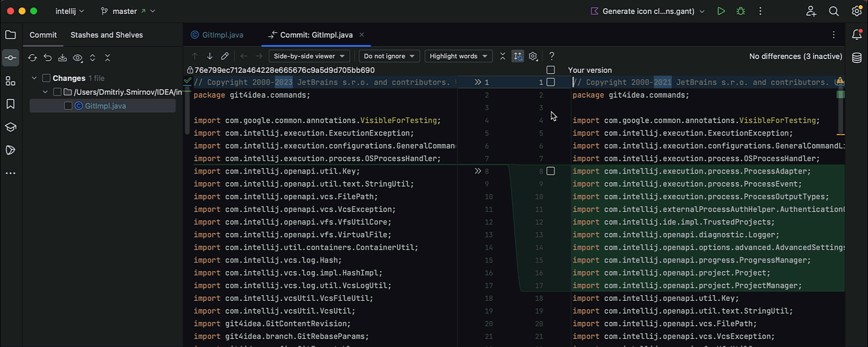The image size is (868, 347).
Task: Click the Rollback changes icon
Action: coord(47,58)
